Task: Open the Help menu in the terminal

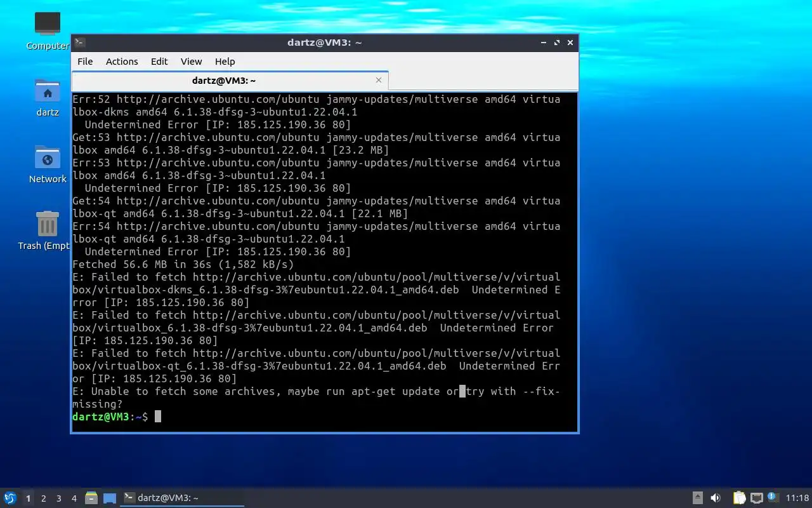Action: pos(225,62)
